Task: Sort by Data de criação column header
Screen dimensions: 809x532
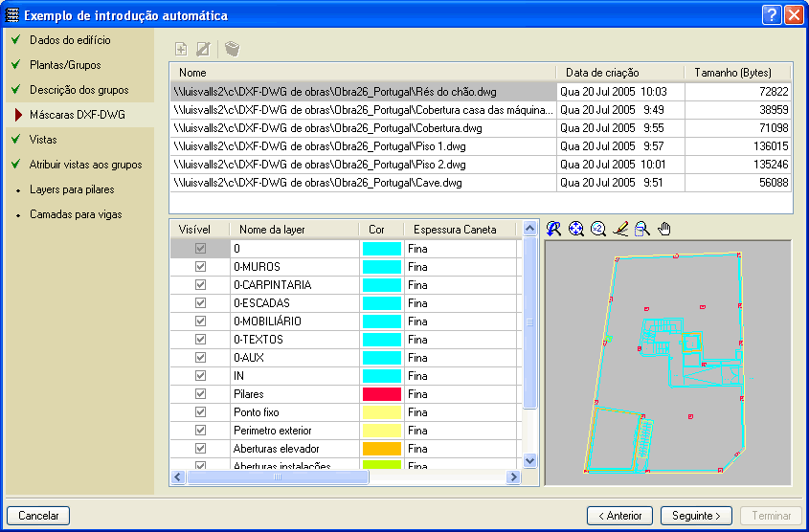Action: pyautogui.click(x=620, y=73)
